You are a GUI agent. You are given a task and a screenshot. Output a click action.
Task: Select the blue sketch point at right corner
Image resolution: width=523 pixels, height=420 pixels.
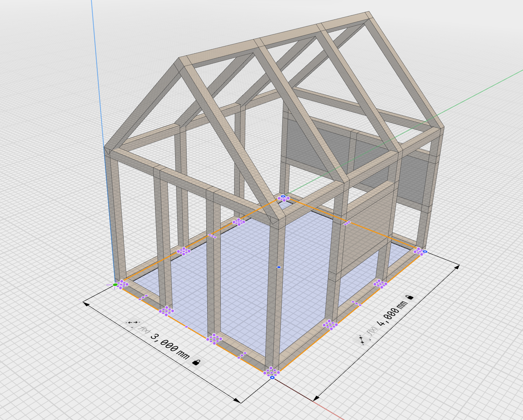pos(425,252)
